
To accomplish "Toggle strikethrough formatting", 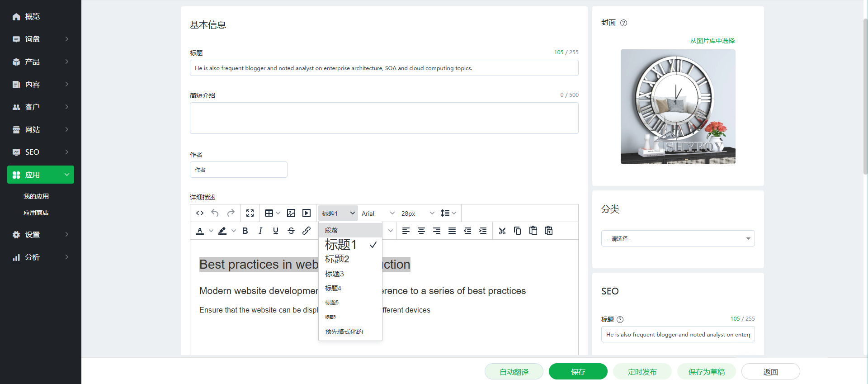I will pos(291,231).
